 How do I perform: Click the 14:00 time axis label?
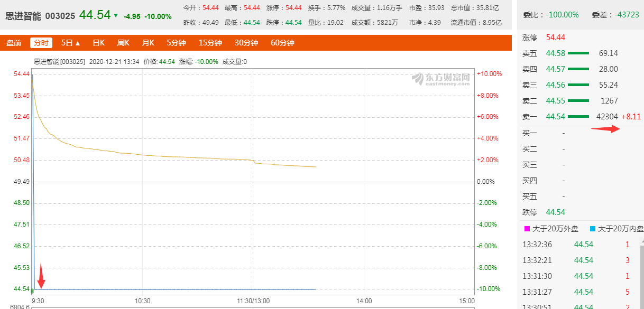pos(364,301)
